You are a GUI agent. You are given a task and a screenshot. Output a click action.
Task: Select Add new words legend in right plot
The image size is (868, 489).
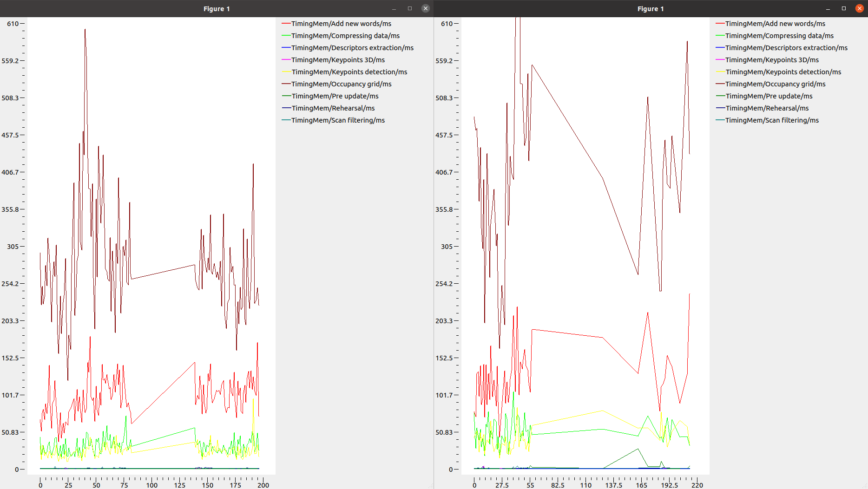(775, 24)
